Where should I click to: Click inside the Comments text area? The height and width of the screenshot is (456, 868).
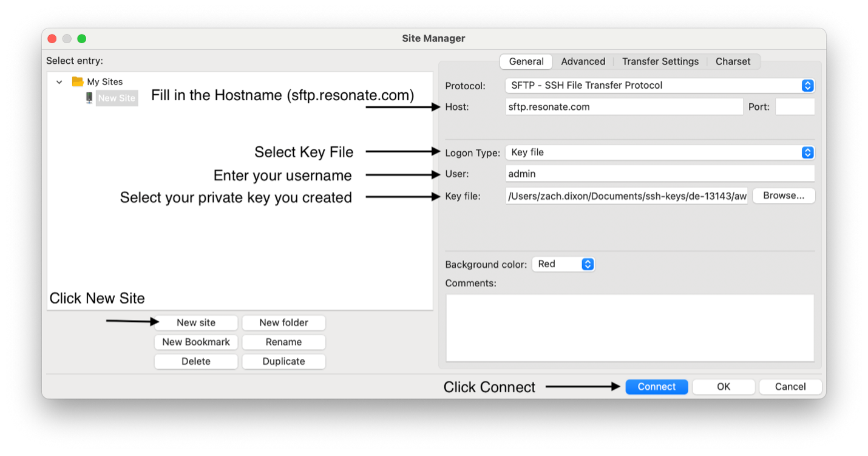[x=630, y=328]
